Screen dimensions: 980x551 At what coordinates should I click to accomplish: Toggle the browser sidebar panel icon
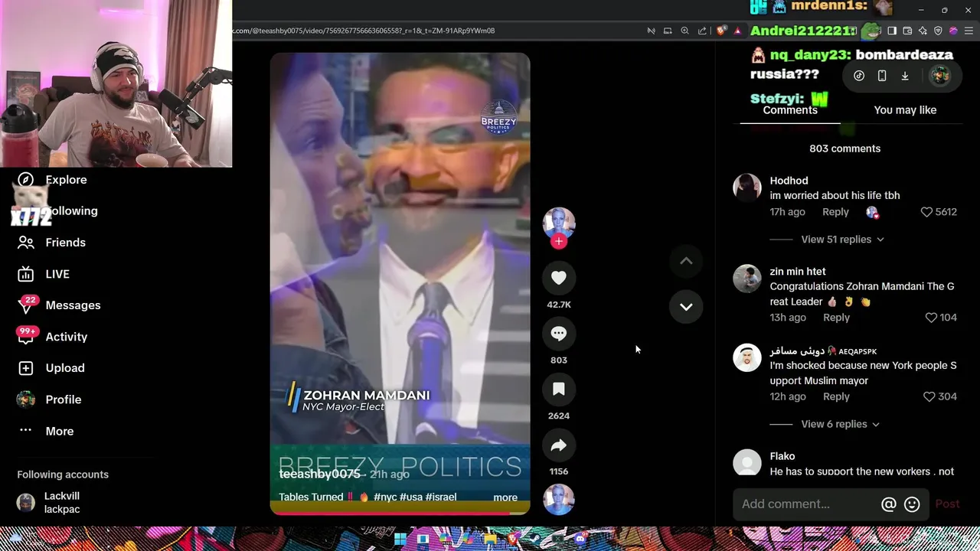pyautogui.click(x=892, y=31)
